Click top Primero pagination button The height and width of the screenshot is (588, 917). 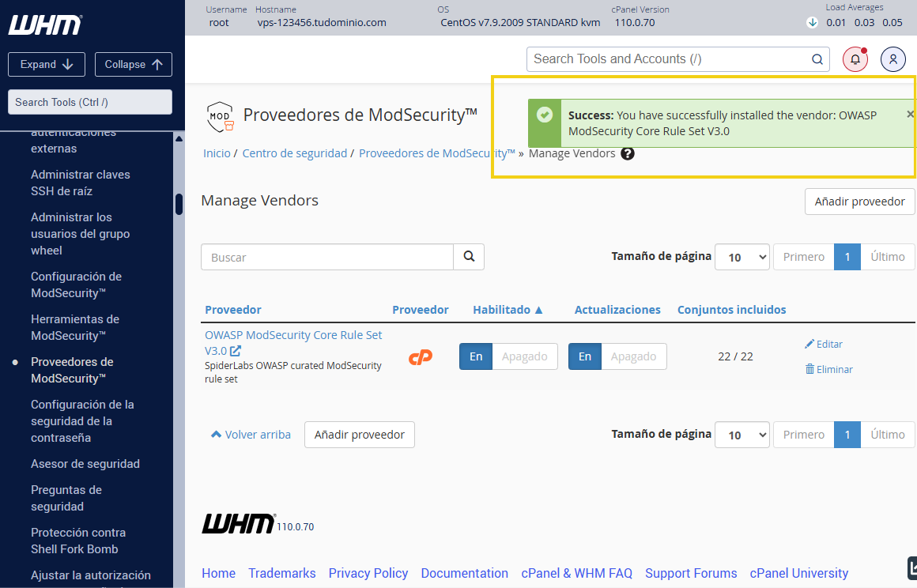[x=803, y=257]
